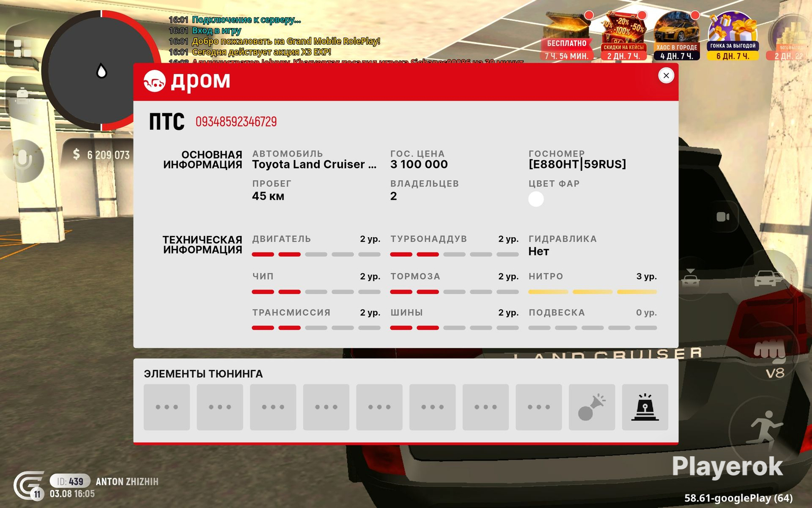
Task: Open the briefcase inventory icon
Action: [x=22, y=95]
